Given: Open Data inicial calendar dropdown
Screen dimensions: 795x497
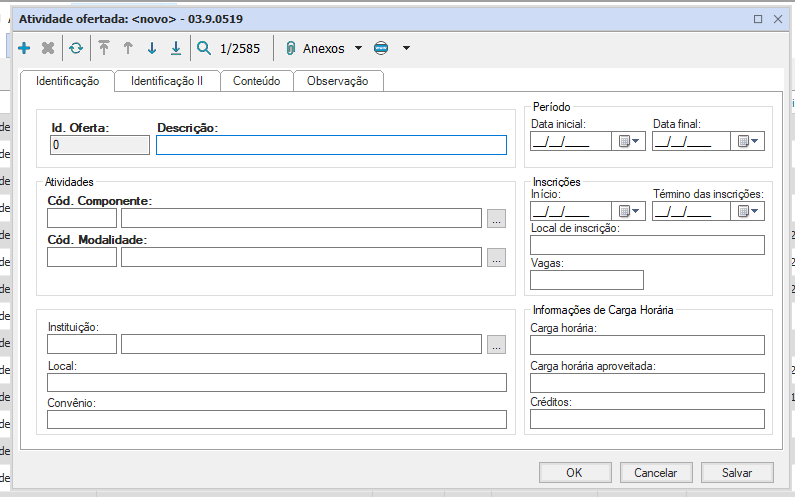Looking at the screenshot, I should (629, 141).
